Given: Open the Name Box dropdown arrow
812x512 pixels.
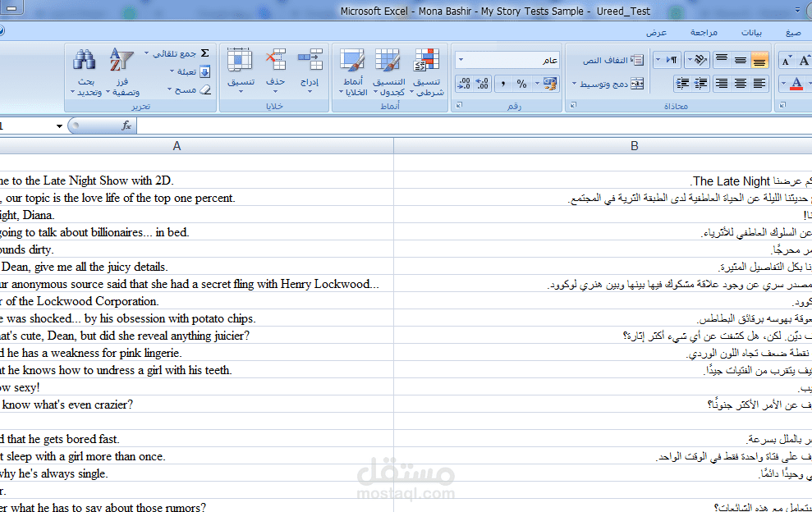Looking at the screenshot, I should coord(59,126).
